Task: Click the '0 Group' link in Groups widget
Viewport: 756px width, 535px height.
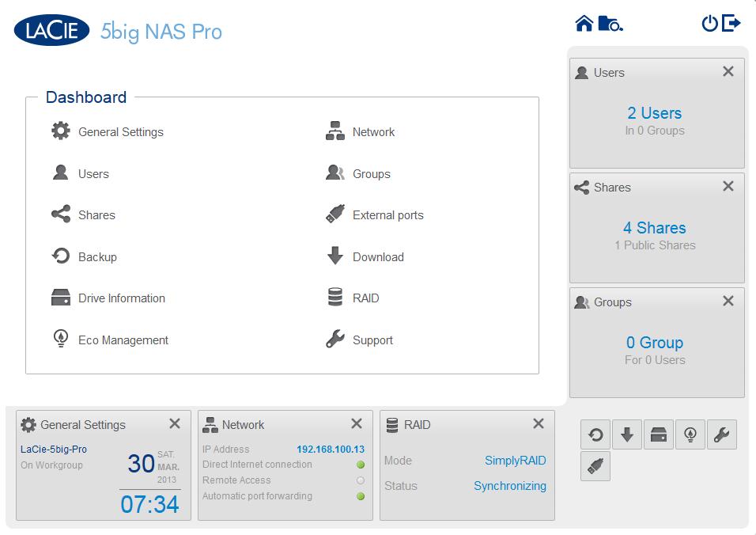Action: click(x=655, y=343)
